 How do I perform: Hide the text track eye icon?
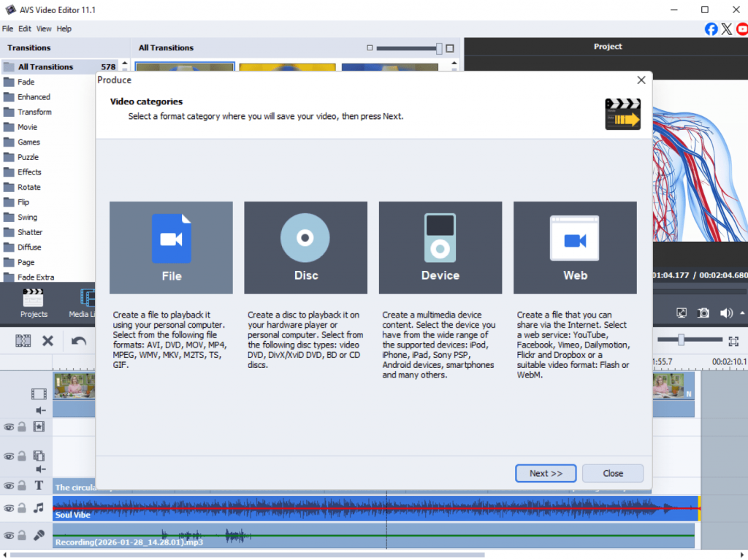(9, 486)
